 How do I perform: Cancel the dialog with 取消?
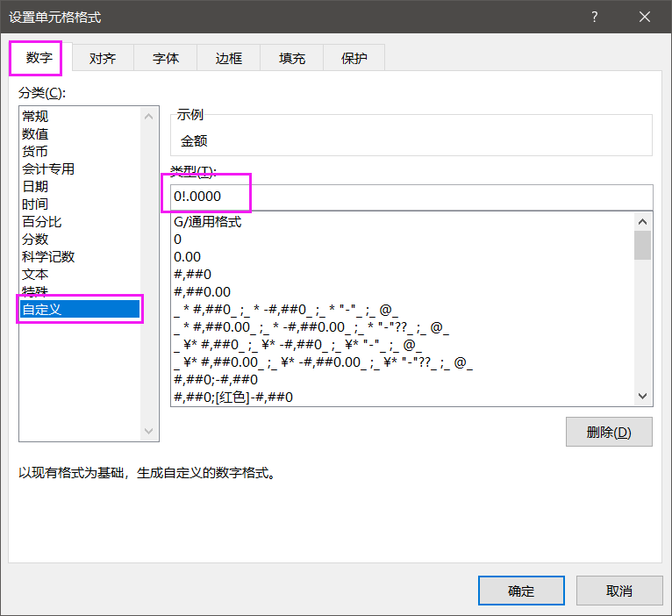[x=619, y=591]
